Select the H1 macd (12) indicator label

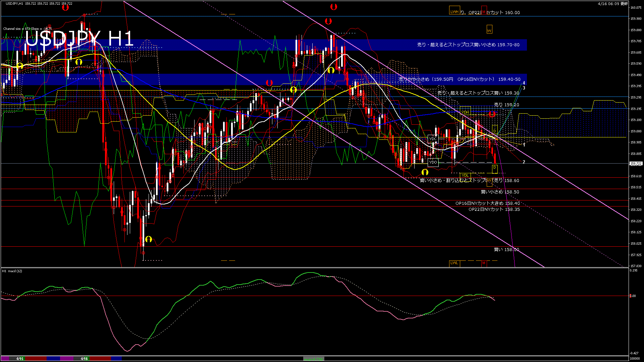pyautogui.click(x=11, y=271)
